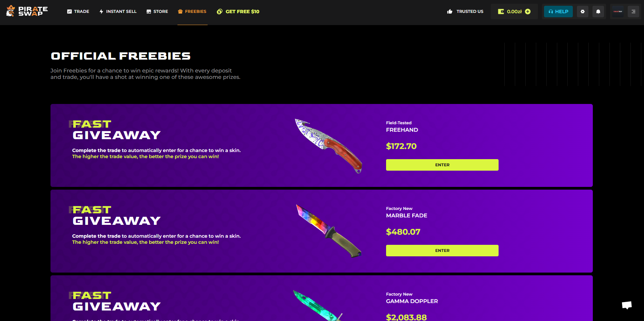644x321 pixels.
Task: Open the hamburger menu in the header
Action: (633, 12)
